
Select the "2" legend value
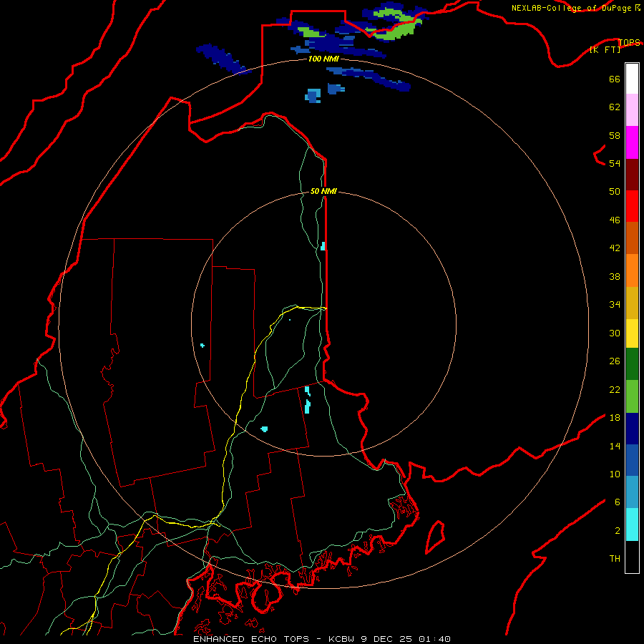(618, 531)
